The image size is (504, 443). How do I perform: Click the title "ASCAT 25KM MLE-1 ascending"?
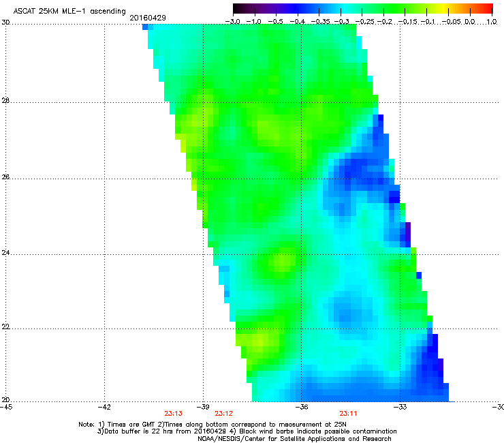click(x=69, y=11)
